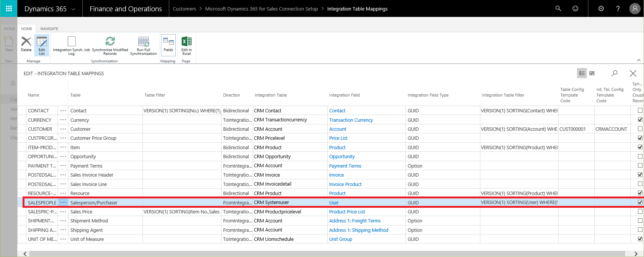
Task: Open row actions for CONTACT mapping
Action: tap(63, 110)
